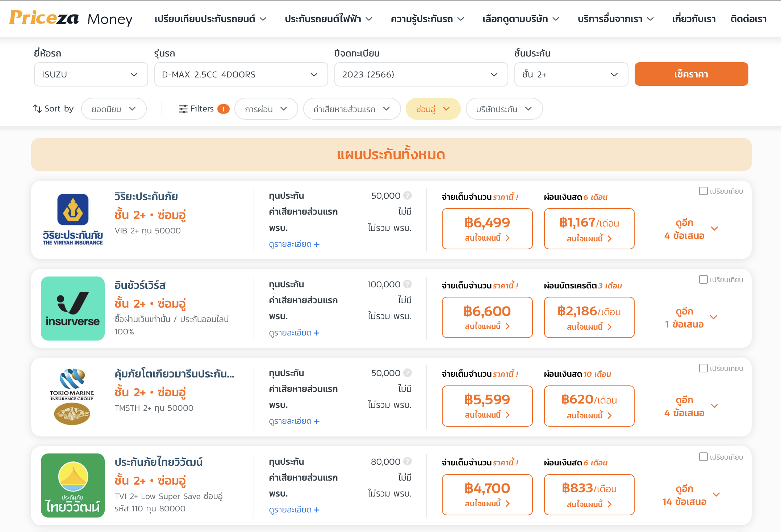Select the ฿6,499 full payment plan
This screenshot has height=532, width=781.
487,229
